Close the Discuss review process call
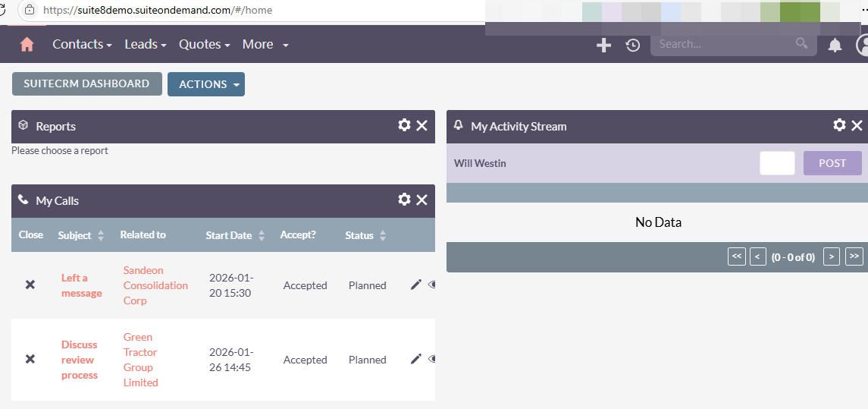Image resolution: width=868 pixels, height=409 pixels. click(x=30, y=359)
